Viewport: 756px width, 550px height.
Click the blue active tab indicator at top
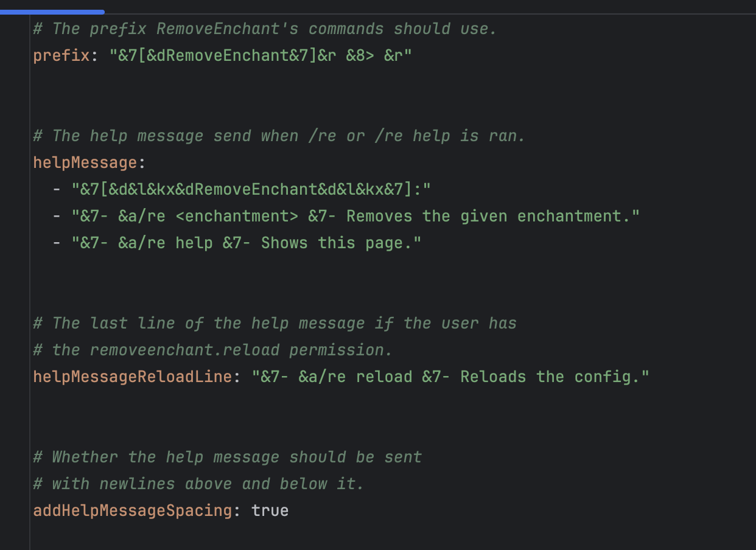point(52,12)
